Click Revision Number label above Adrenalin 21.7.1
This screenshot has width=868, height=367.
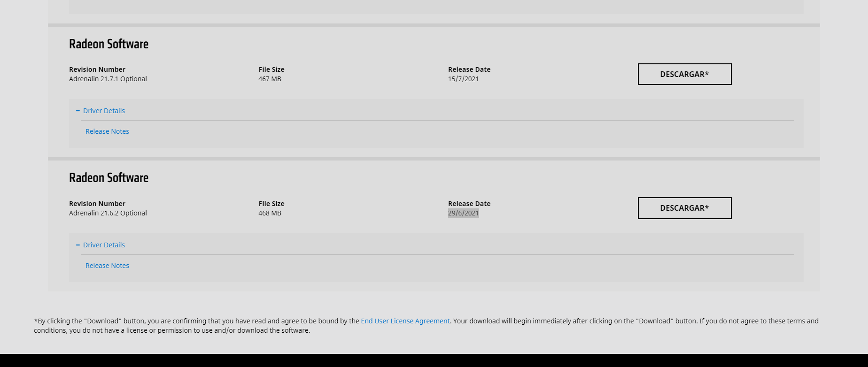[x=97, y=69]
